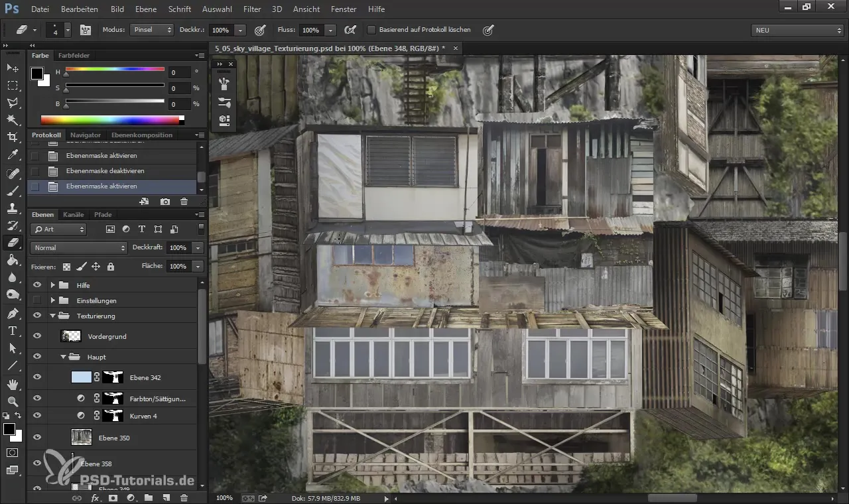Switch to the Navigator tab
This screenshot has height=504, width=849.
click(86, 135)
